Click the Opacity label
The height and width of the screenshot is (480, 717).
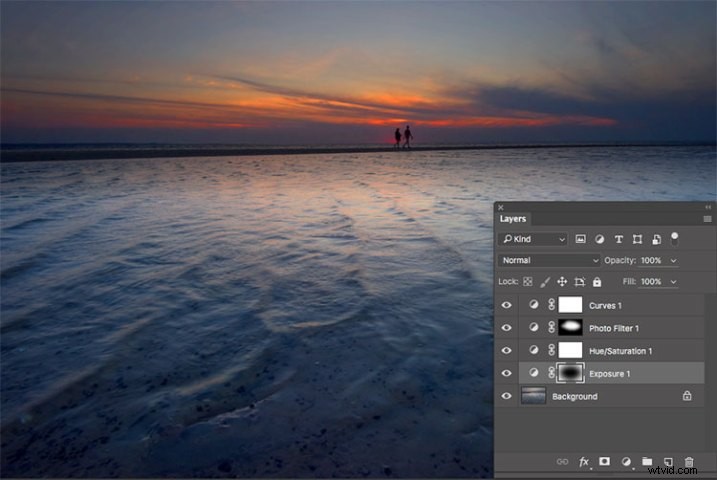(x=620, y=261)
